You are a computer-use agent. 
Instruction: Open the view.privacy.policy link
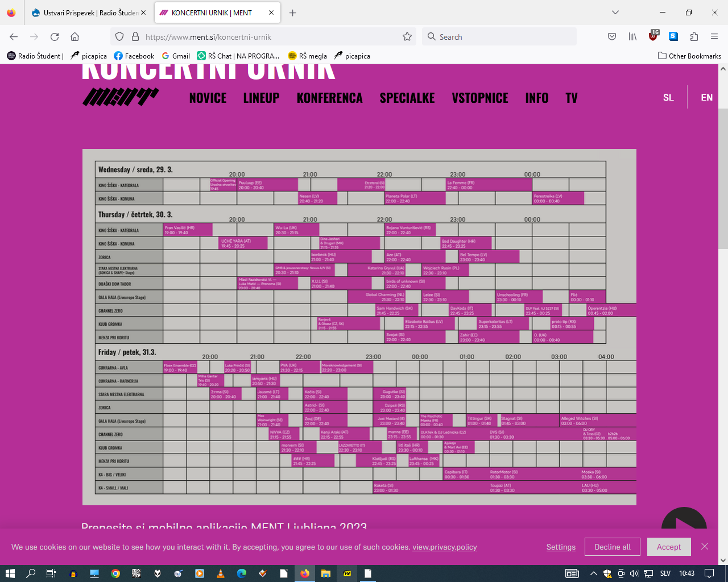[444, 547]
